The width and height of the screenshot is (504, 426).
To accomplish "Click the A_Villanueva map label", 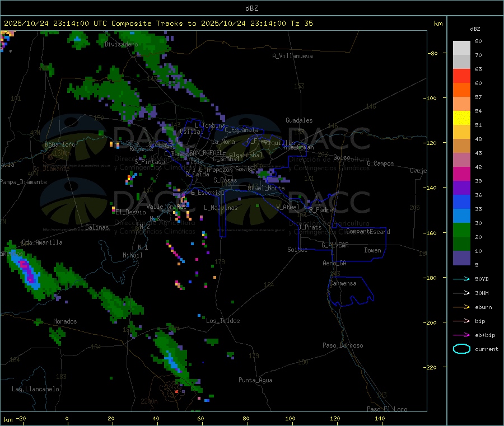I will click(292, 56).
